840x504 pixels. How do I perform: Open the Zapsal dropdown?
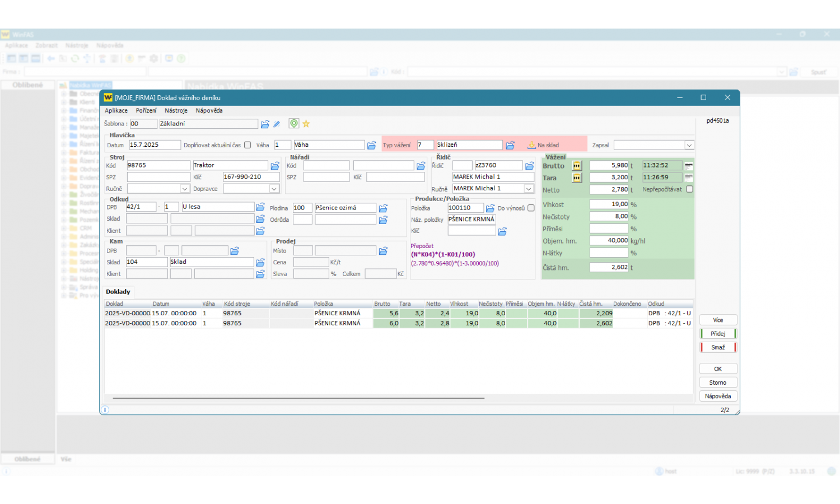689,145
